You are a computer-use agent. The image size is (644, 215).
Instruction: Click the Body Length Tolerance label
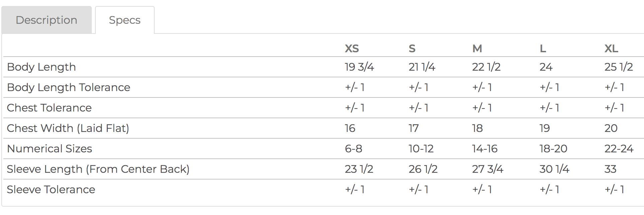click(x=69, y=87)
